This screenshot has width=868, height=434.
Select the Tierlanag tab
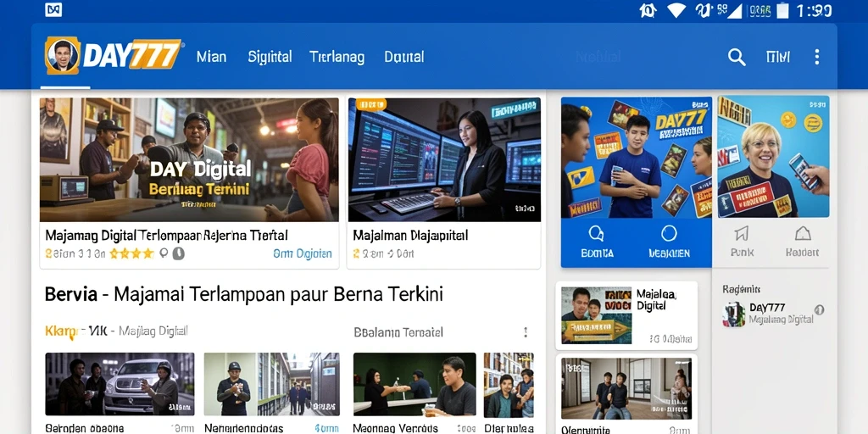(337, 57)
